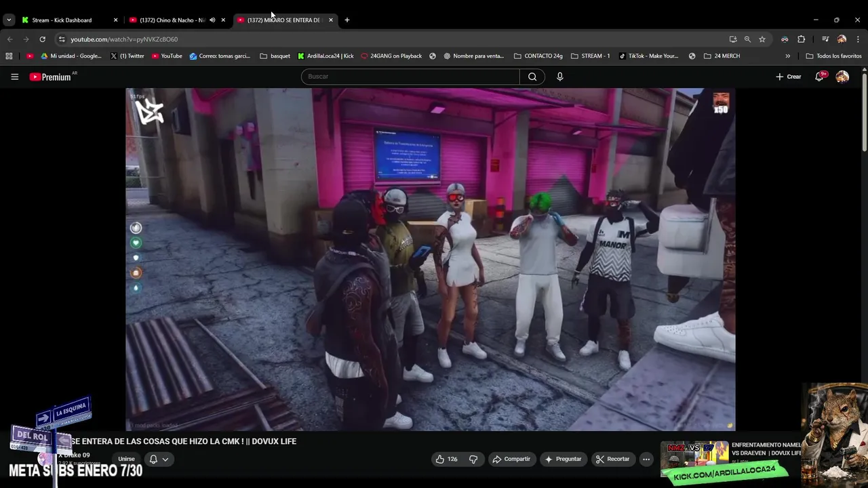Click the Preguntar button
Image resolution: width=868 pixels, height=488 pixels.
click(564, 459)
